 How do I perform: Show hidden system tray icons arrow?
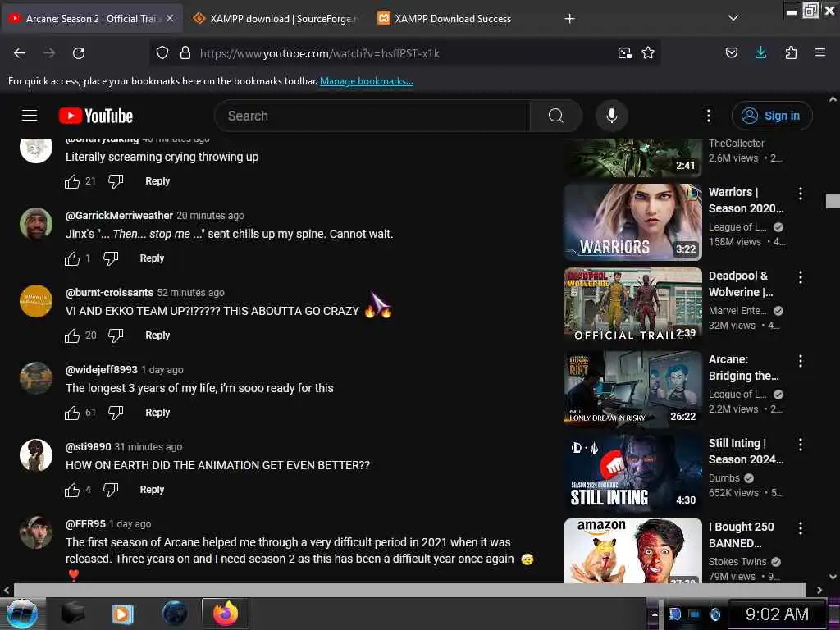(654, 614)
